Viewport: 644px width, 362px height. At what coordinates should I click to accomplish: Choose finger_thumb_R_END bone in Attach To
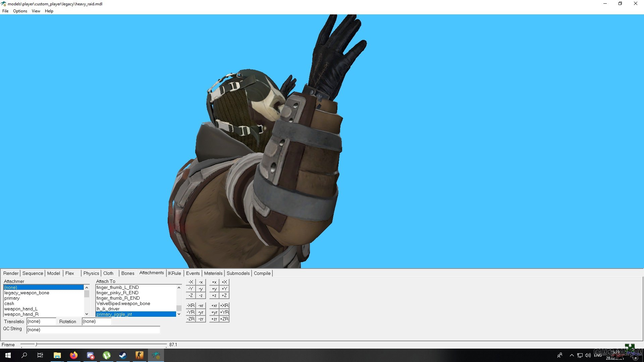[x=136, y=298]
